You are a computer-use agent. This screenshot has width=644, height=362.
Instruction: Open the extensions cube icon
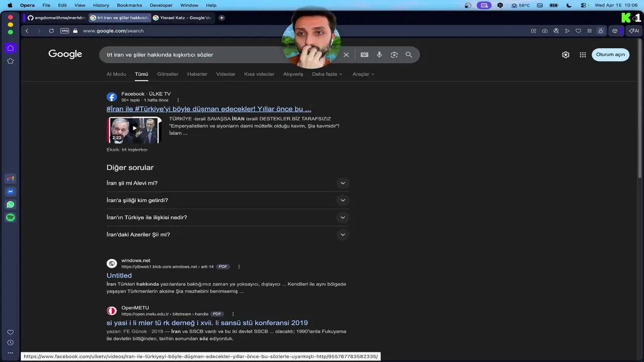tap(615, 31)
